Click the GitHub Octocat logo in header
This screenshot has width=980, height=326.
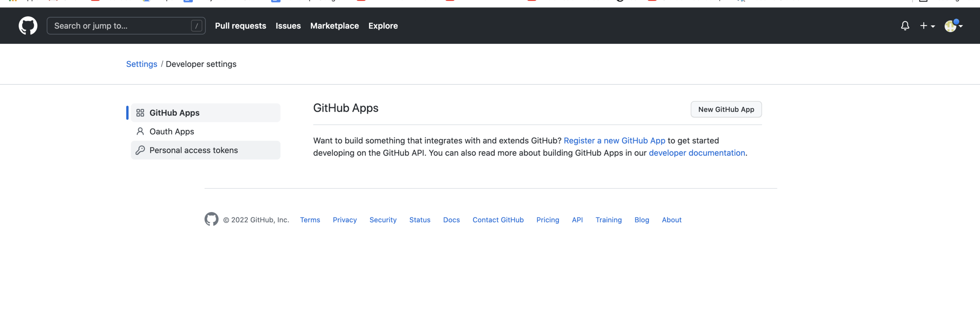click(x=28, y=25)
